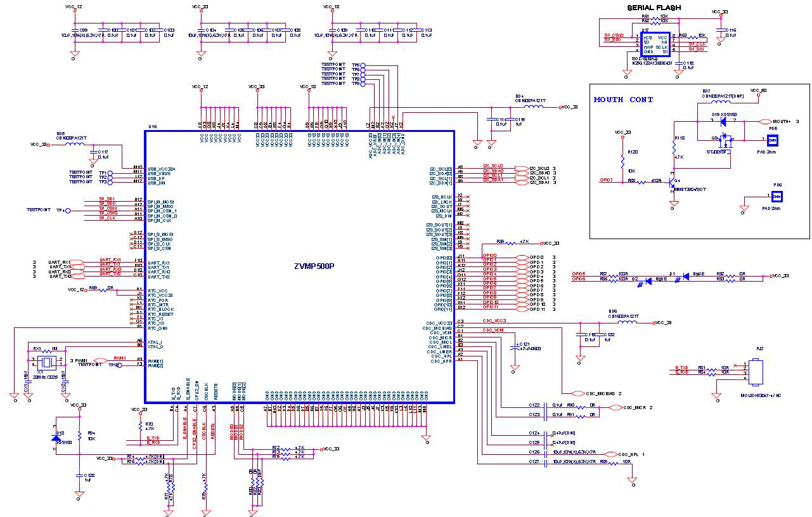Select the RJ2 Molex connector symbol
This screenshot has height=517, width=812.
[754, 372]
